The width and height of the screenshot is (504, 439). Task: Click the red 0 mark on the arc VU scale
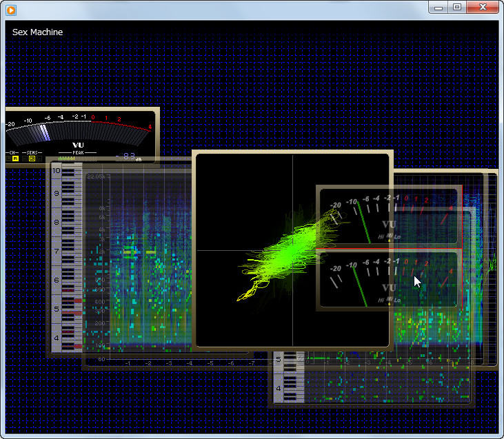[x=93, y=117]
